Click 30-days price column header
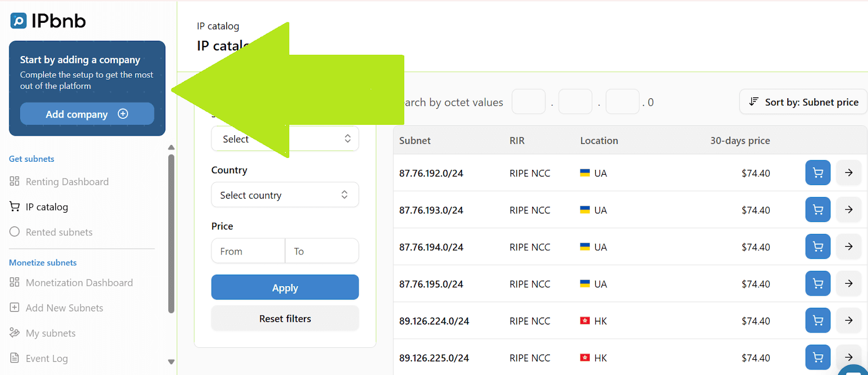 (740, 141)
